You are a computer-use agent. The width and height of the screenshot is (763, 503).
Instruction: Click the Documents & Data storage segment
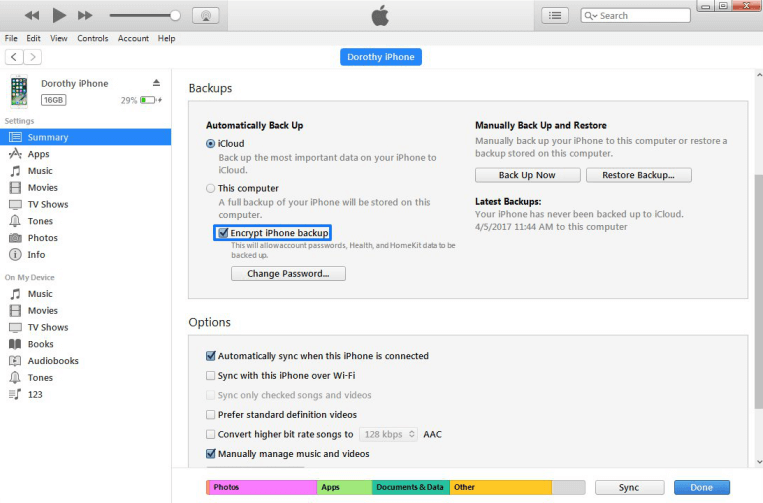coord(411,487)
